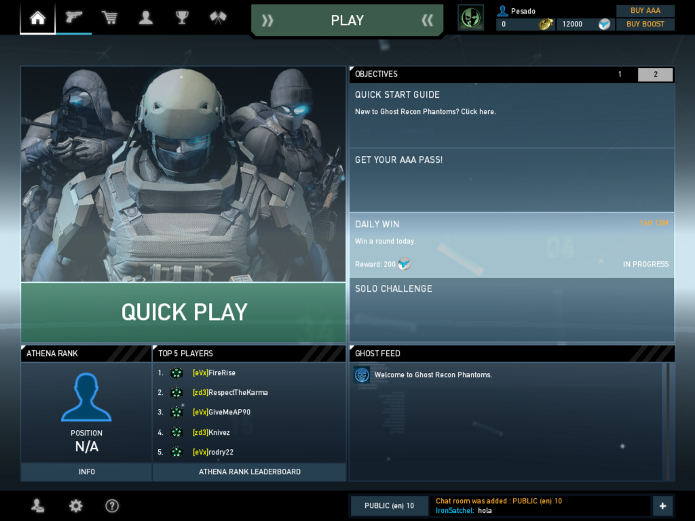The height and width of the screenshot is (521, 695).
Task: Open the store shopping cart icon
Action: pyautogui.click(x=110, y=18)
